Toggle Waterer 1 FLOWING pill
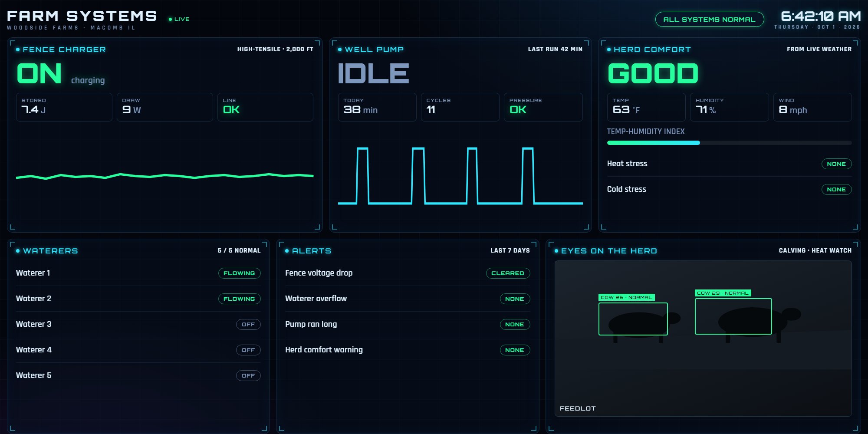868x434 pixels. (239, 273)
